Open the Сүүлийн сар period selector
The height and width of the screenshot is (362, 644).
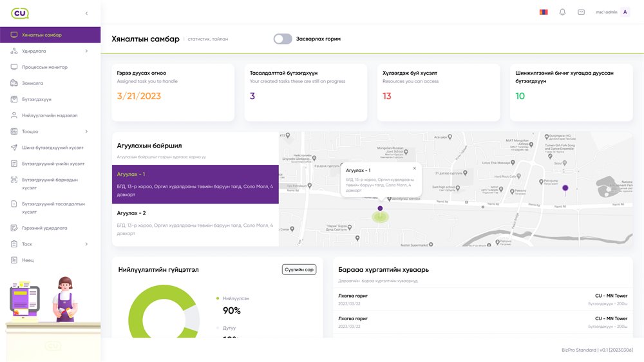pyautogui.click(x=299, y=269)
